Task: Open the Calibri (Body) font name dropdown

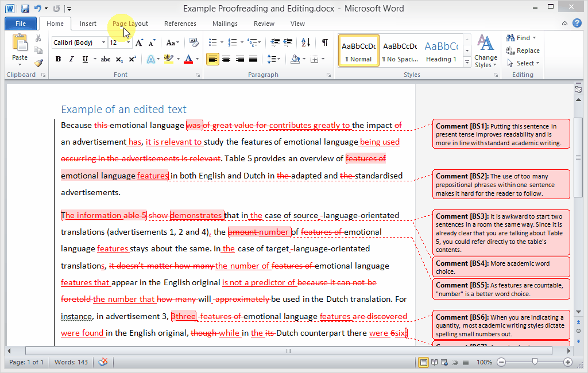Action: point(103,42)
